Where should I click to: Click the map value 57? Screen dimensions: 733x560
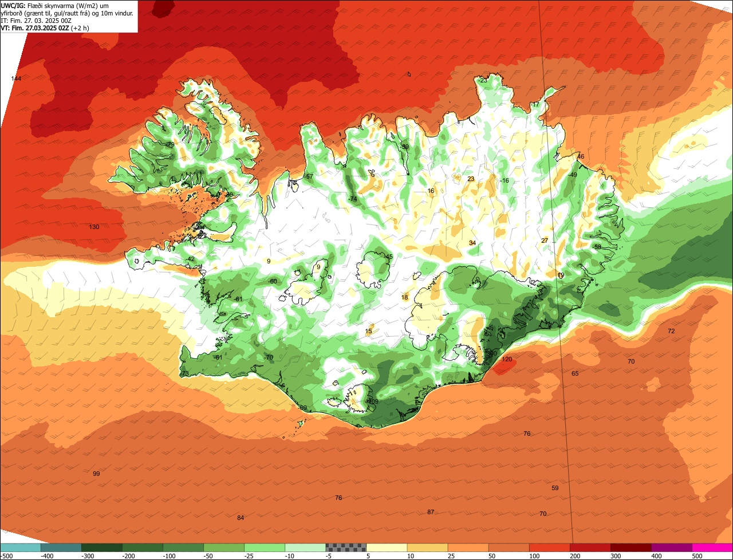(x=309, y=176)
